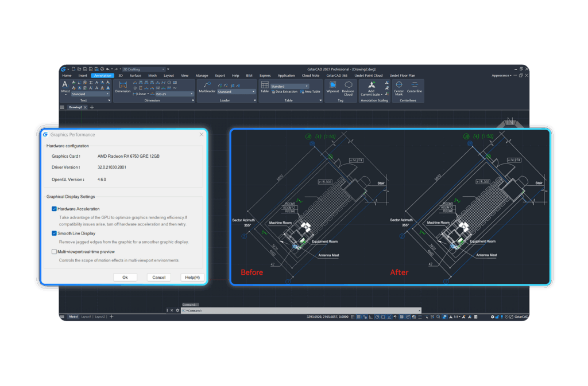Screen dimensions: 588x386
Task: Open the ISO-25 dimension style dropdown
Action: click(175, 94)
